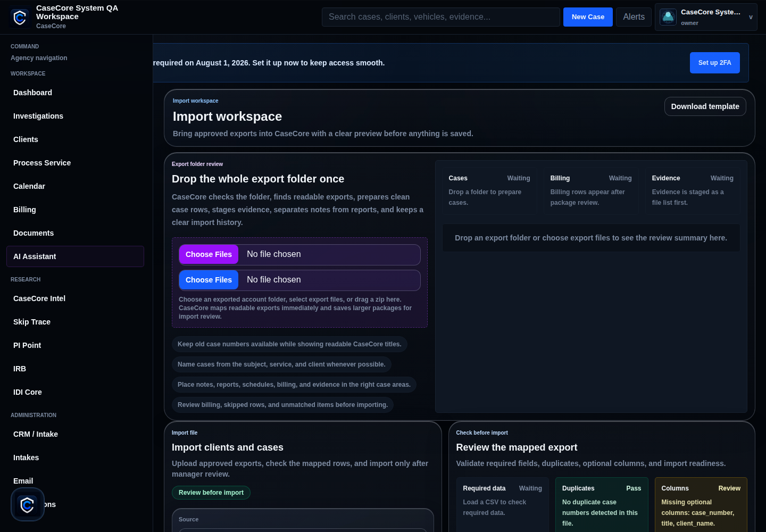766x532 pixels.
Task: Go to Clients section
Action: (x=75, y=139)
